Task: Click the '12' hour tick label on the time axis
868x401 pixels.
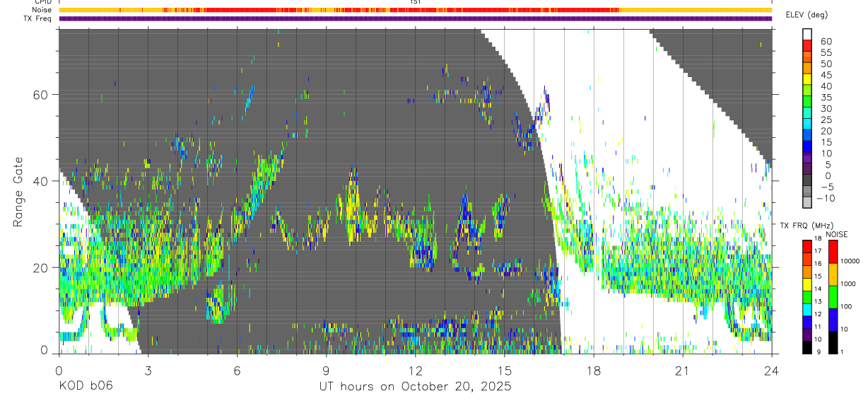Action: coord(415,371)
